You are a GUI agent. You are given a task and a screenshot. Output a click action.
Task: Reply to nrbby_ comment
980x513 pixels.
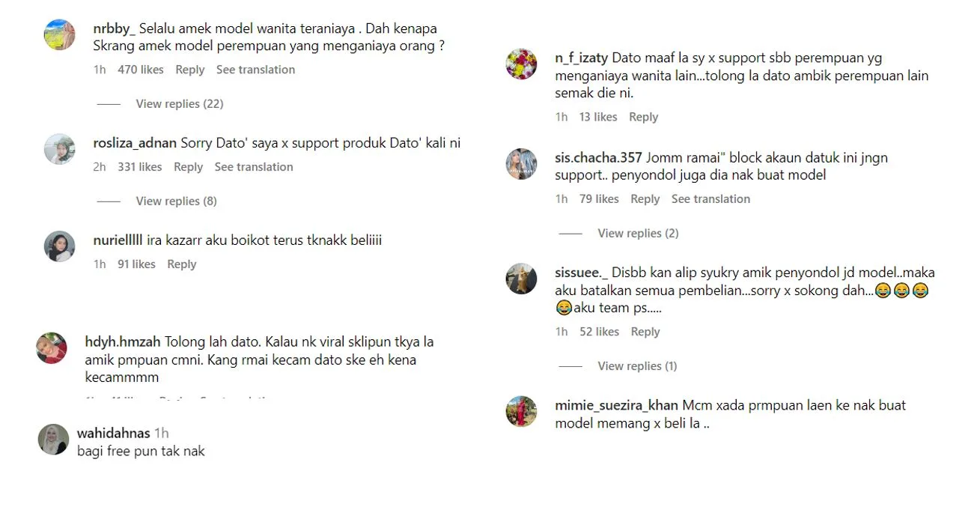(x=189, y=70)
